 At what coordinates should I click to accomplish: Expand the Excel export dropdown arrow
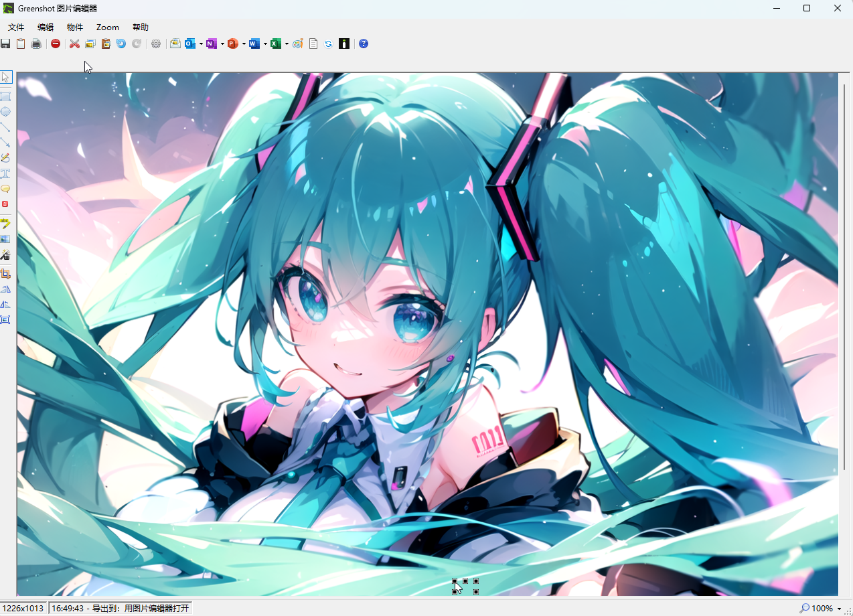click(287, 44)
